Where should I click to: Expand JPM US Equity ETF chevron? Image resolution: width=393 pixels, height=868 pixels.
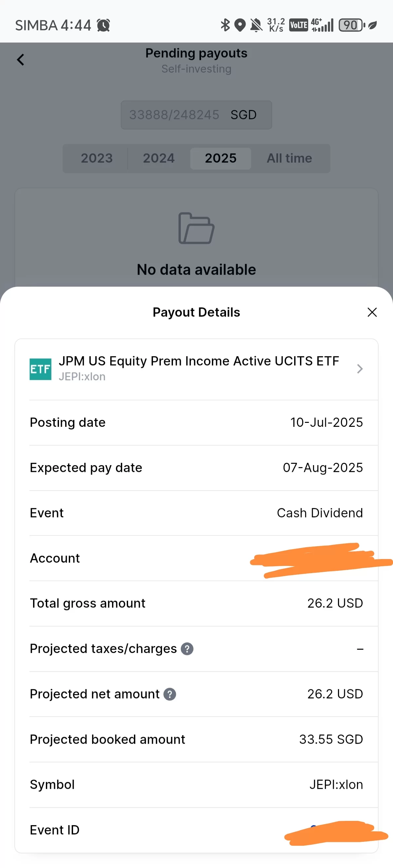[x=360, y=369]
